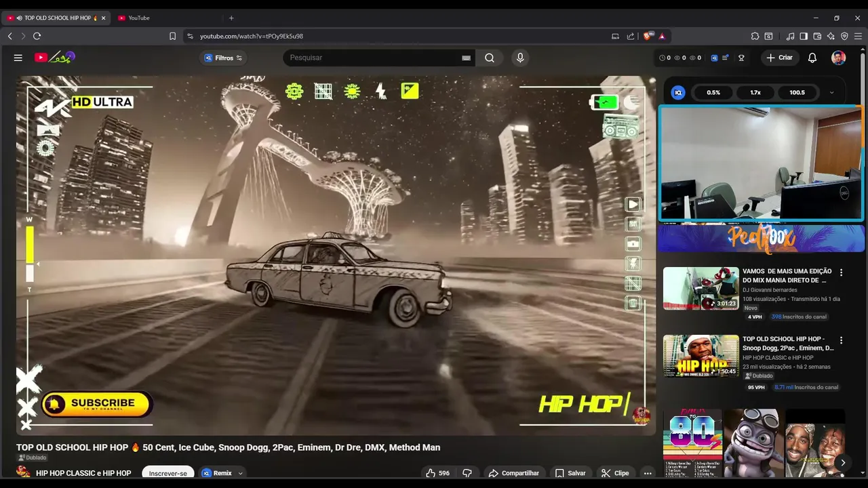Click the round IQ badge in stats panel
Image resolution: width=868 pixels, height=488 pixels.
[678, 93]
